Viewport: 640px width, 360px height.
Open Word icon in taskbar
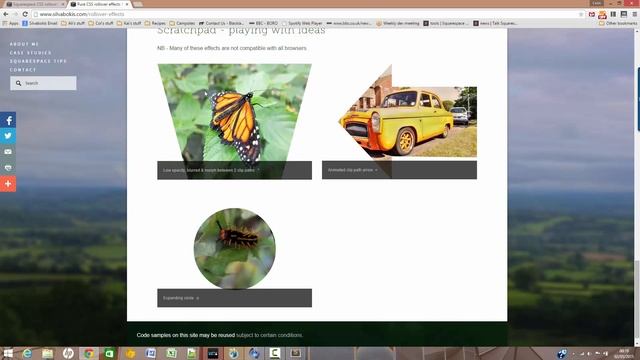tap(151, 353)
